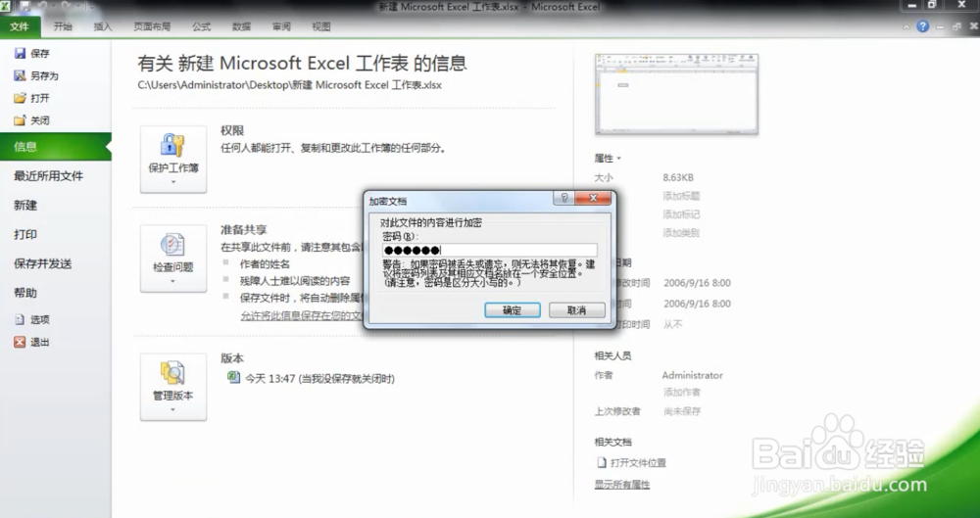This screenshot has height=518, width=980.
Task: Click Add Title (添加标题) property field
Action: pos(681,196)
